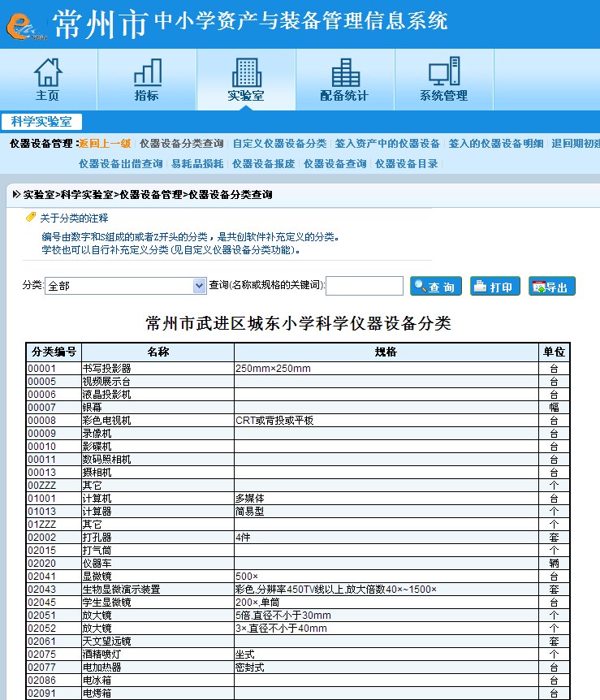Viewport: 600px width, 700px height.
Task: Select the 录像机 cell
Action: point(158,434)
